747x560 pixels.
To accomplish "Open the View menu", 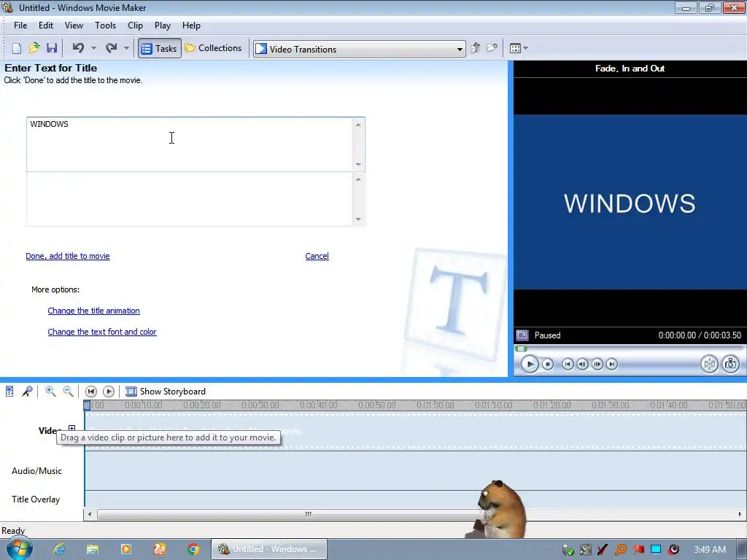I will coord(74,26).
